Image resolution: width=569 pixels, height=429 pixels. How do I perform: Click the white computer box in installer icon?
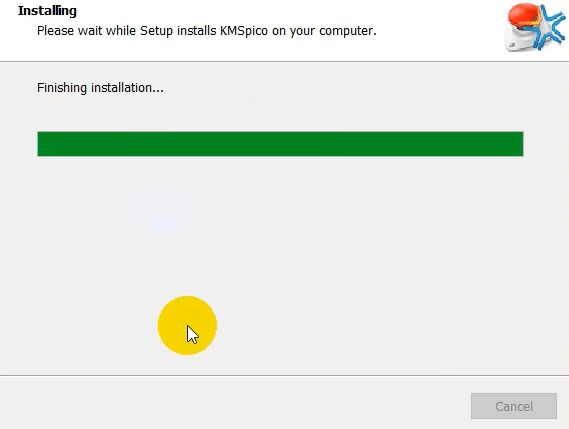(x=521, y=39)
